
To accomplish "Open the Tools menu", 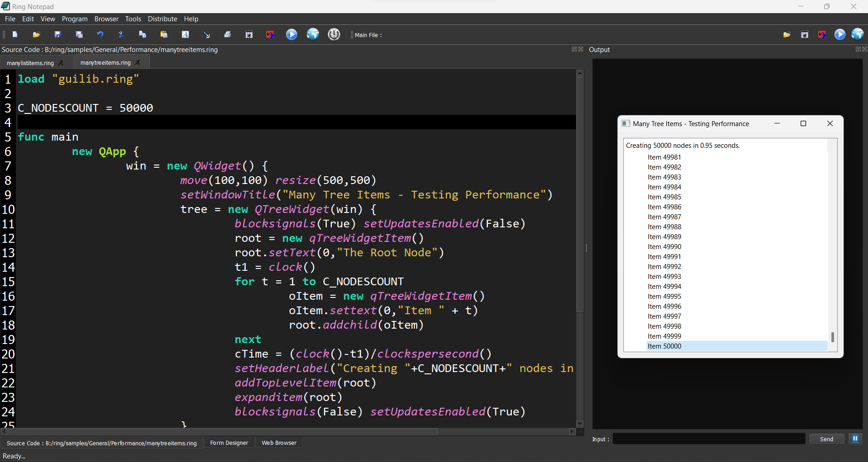I will pos(133,19).
